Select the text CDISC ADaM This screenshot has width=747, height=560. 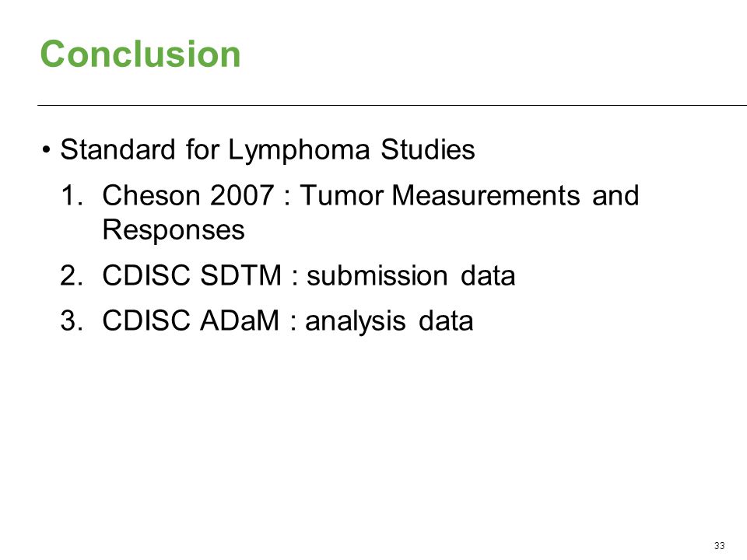pyautogui.click(x=191, y=320)
